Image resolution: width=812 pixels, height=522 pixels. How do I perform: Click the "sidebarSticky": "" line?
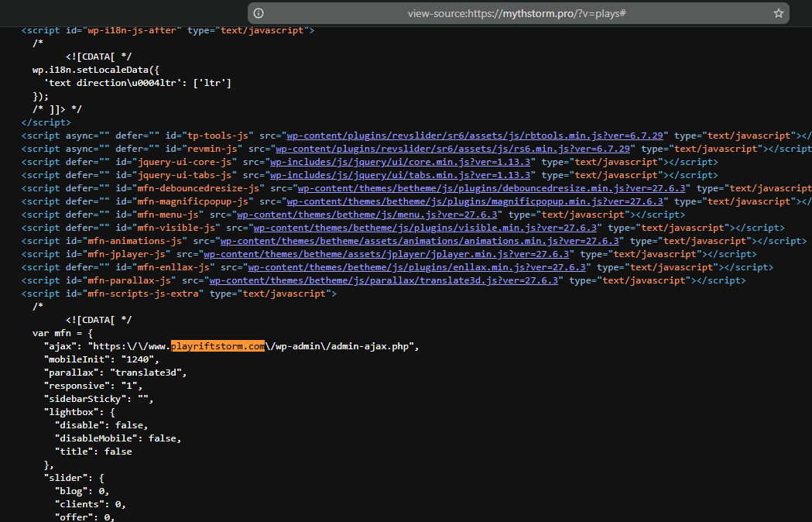click(98, 399)
